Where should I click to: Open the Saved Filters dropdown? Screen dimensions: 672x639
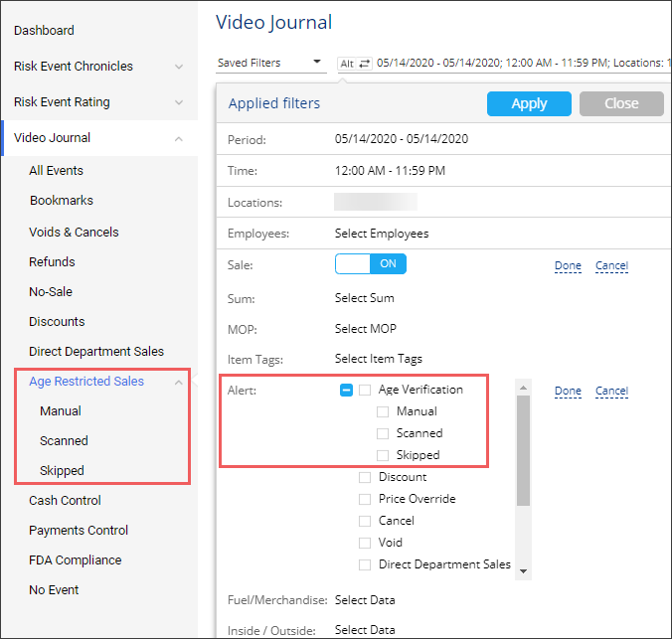(x=270, y=63)
